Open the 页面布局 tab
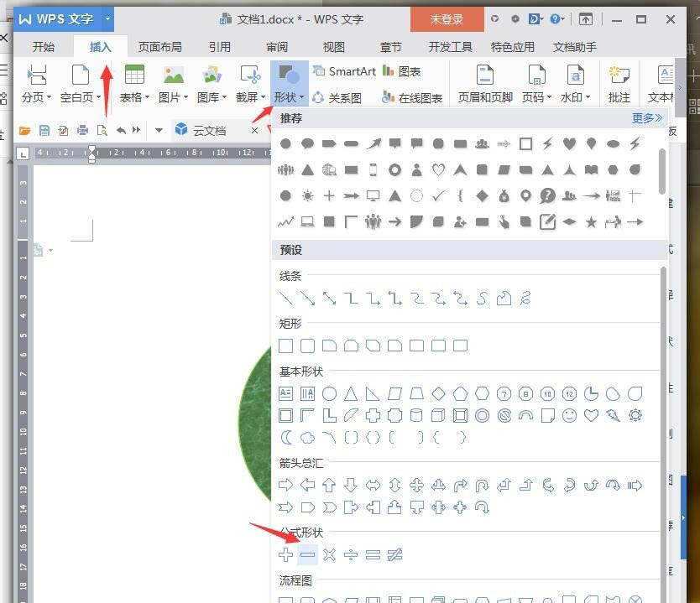This screenshot has width=700, height=603. pos(159,47)
